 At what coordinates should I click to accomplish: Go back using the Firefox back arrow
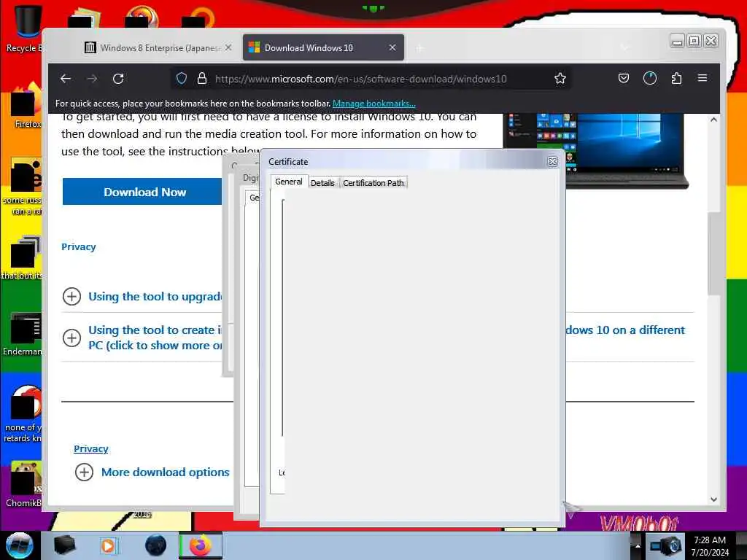pos(66,79)
